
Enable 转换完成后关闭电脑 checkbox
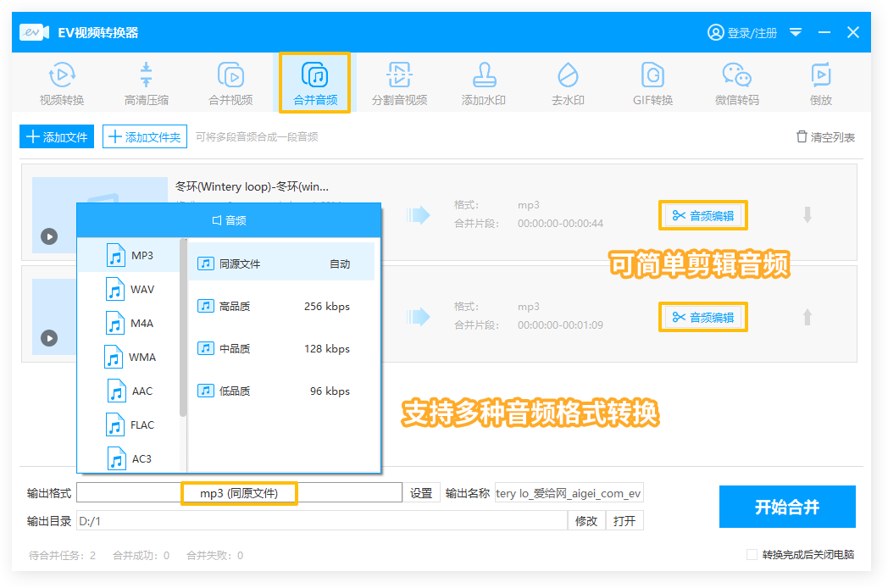752,555
